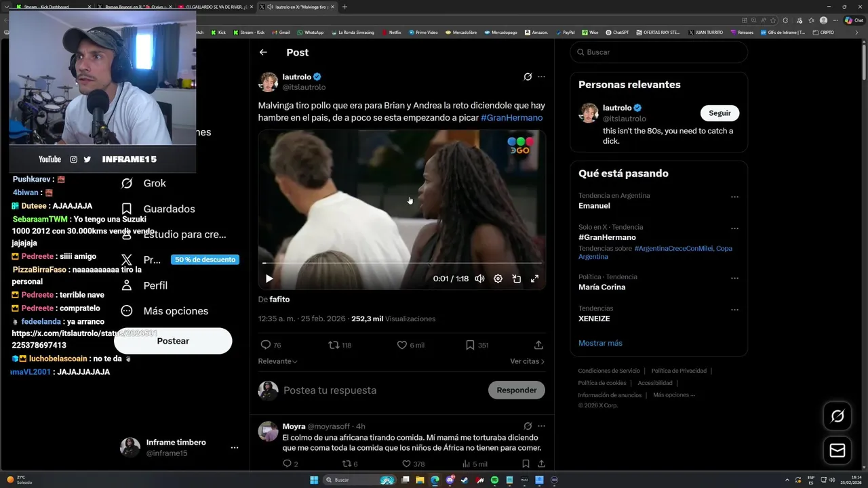The width and height of the screenshot is (868, 488).
Task: Open lautrolo's avatar on the post
Action: (269, 82)
